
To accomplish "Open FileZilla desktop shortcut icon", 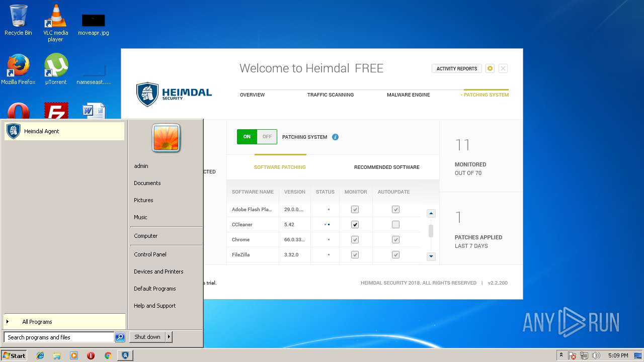I will (56, 111).
